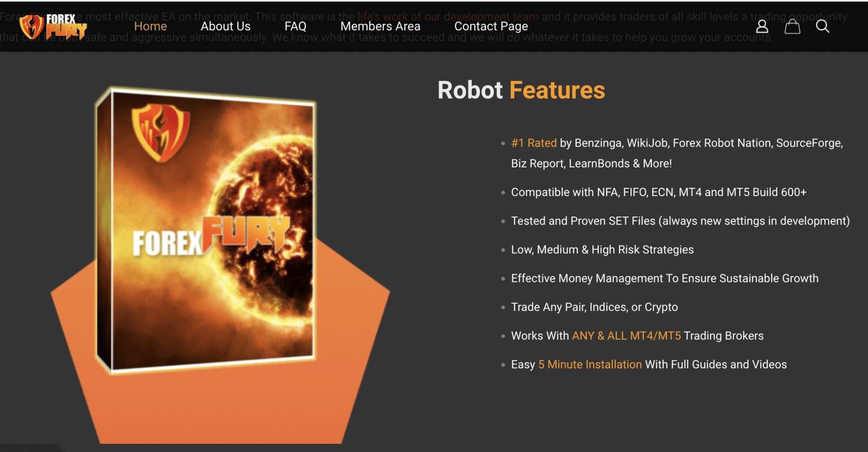This screenshot has width=868, height=452.
Task: Open the user account icon
Action: click(762, 27)
